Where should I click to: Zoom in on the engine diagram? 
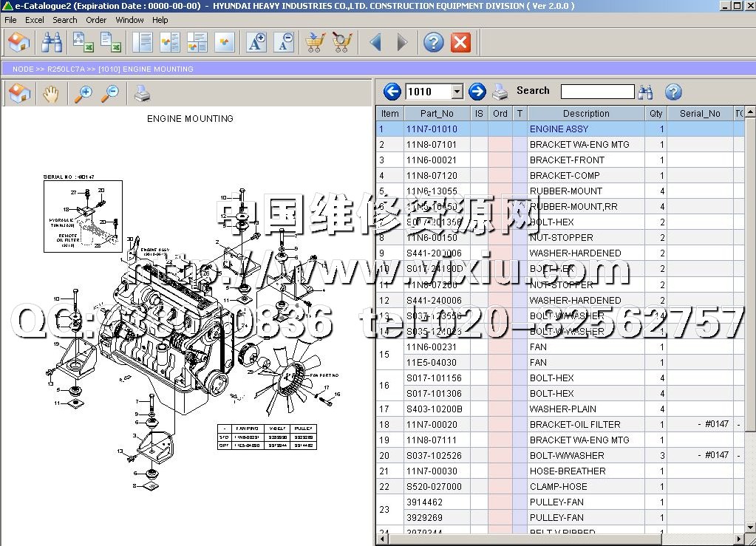pyautogui.click(x=84, y=94)
